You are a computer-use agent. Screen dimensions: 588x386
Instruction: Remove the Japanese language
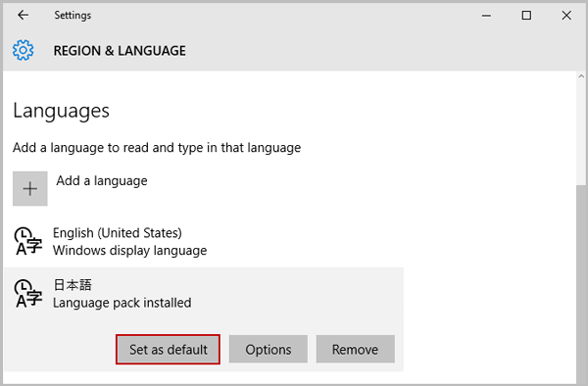point(355,350)
